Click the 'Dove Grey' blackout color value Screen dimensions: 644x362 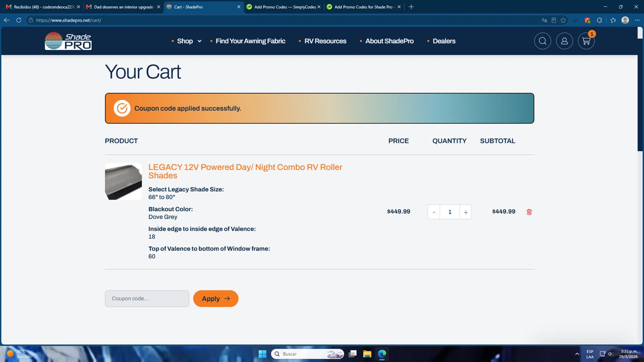(163, 217)
